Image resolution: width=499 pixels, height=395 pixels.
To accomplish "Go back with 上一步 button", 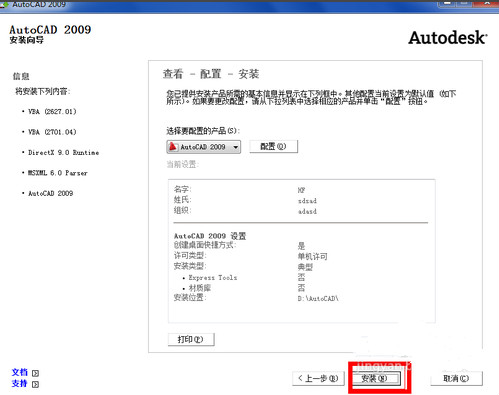I will point(318,378).
